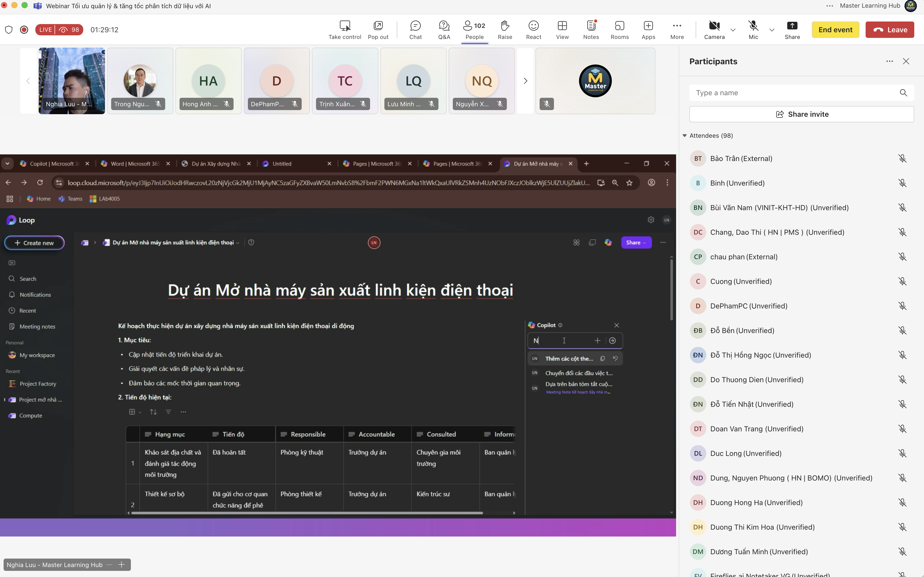This screenshot has height=577, width=924.
Task: Open the Q&A panel
Action: click(444, 30)
